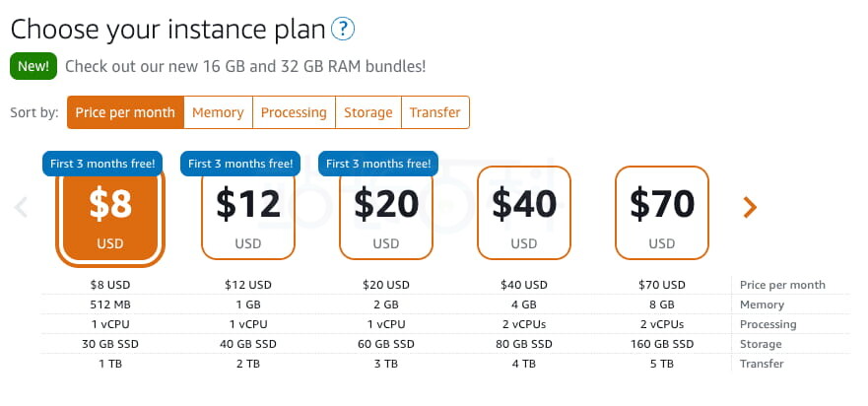Click the 512 MB memory value
Image resolution: width=868 pixels, height=406 pixels.
click(110, 304)
